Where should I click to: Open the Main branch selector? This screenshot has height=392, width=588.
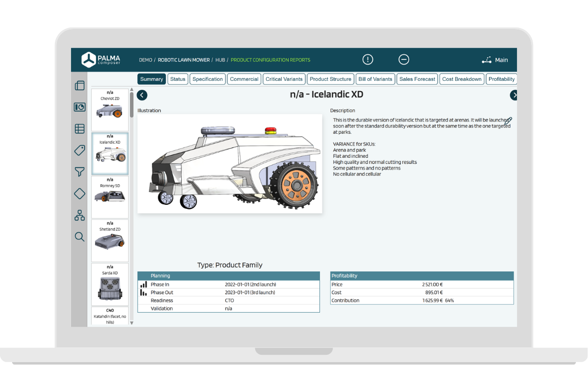(495, 60)
